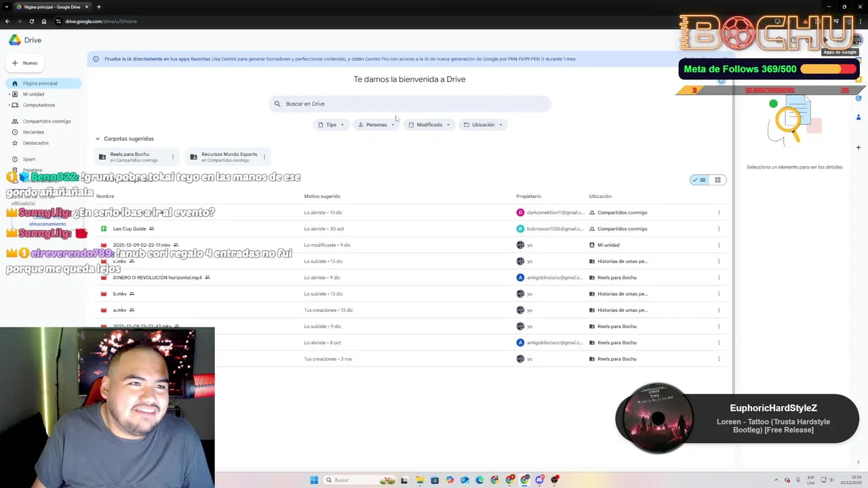Open more options for Recursos Mundo Esports folder
868x488 pixels.
(264, 157)
